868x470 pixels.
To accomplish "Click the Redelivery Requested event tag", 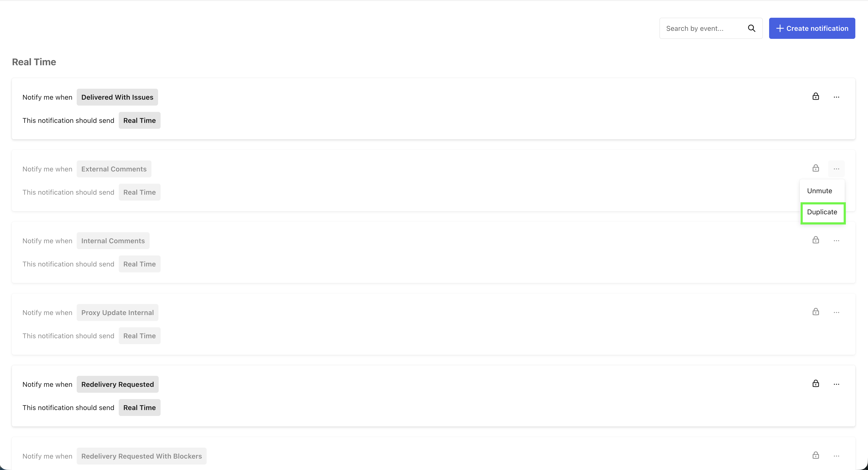I will (x=117, y=384).
